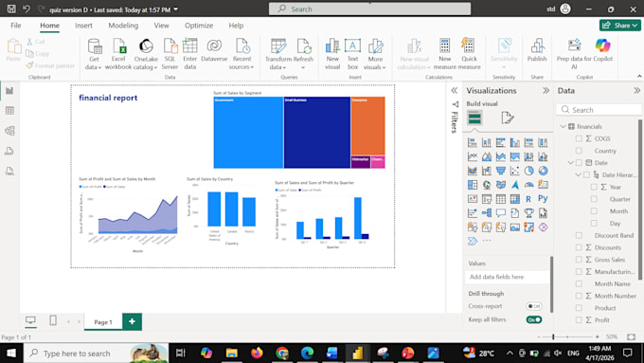
Task: Open the Recent sources dropdown
Action: pyautogui.click(x=241, y=54)
